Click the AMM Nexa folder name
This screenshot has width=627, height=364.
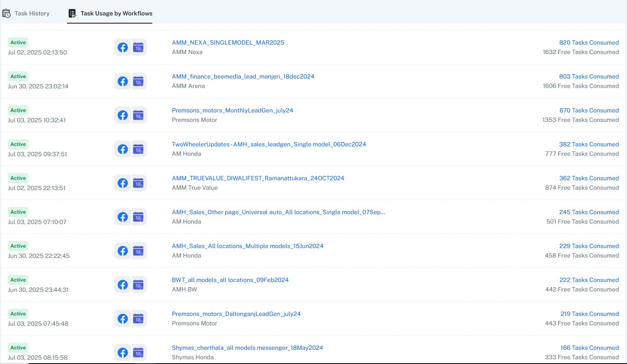pos(187,52)
